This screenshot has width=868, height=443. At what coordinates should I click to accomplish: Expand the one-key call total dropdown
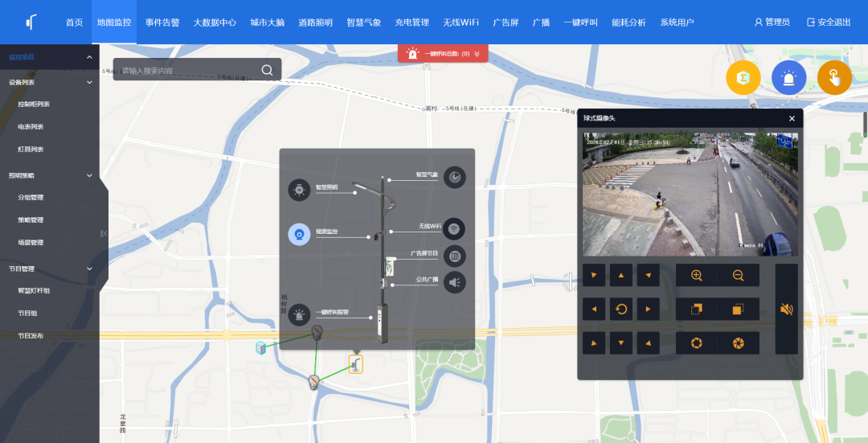point(477,54)
